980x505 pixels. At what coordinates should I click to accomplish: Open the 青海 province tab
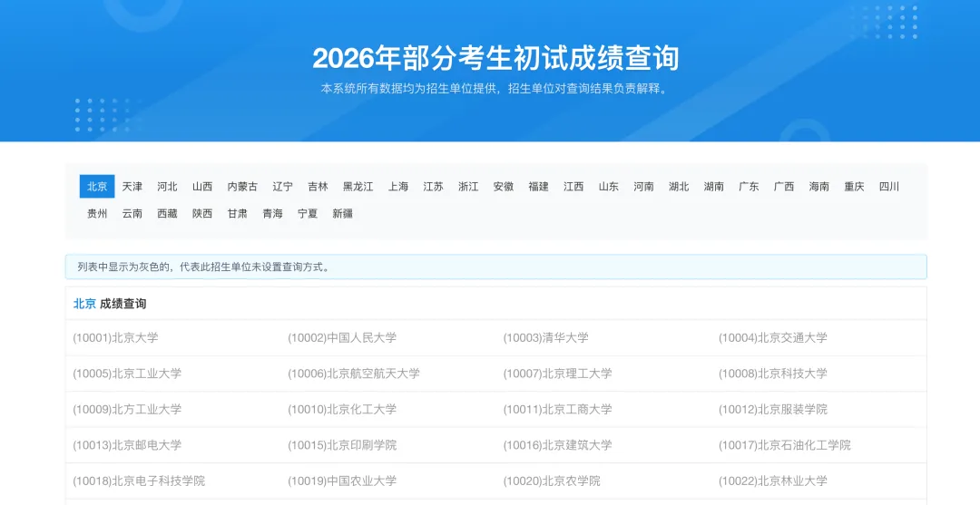point(272,213)
